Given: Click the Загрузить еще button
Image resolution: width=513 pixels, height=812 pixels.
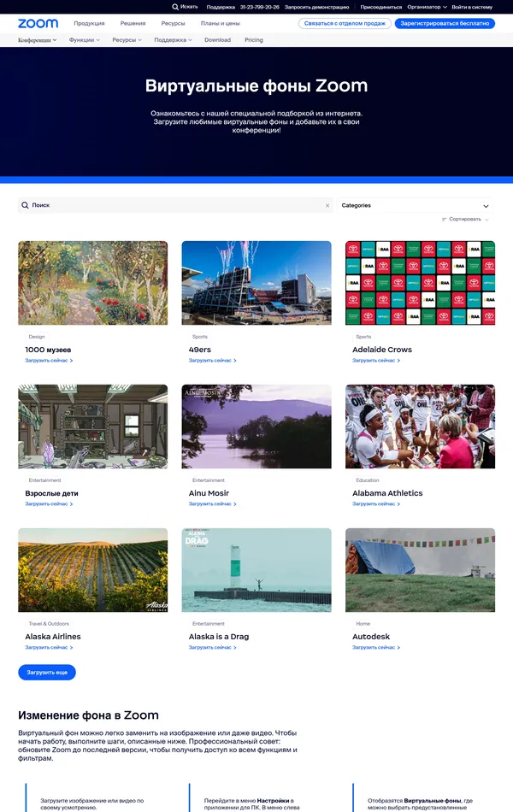Looking at the screenshot, I should pyautogui.click(x=47, y=672).
